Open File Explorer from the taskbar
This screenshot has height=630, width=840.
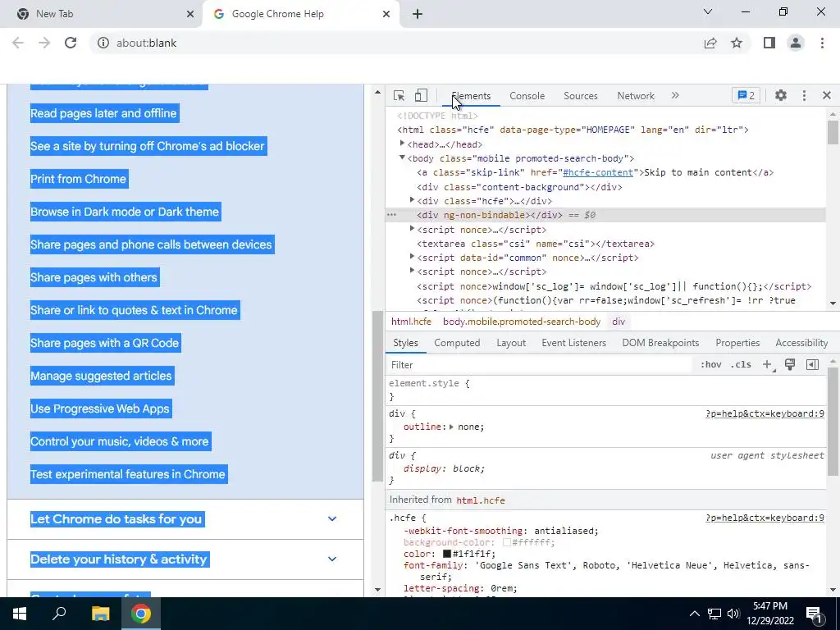point(100,614)
